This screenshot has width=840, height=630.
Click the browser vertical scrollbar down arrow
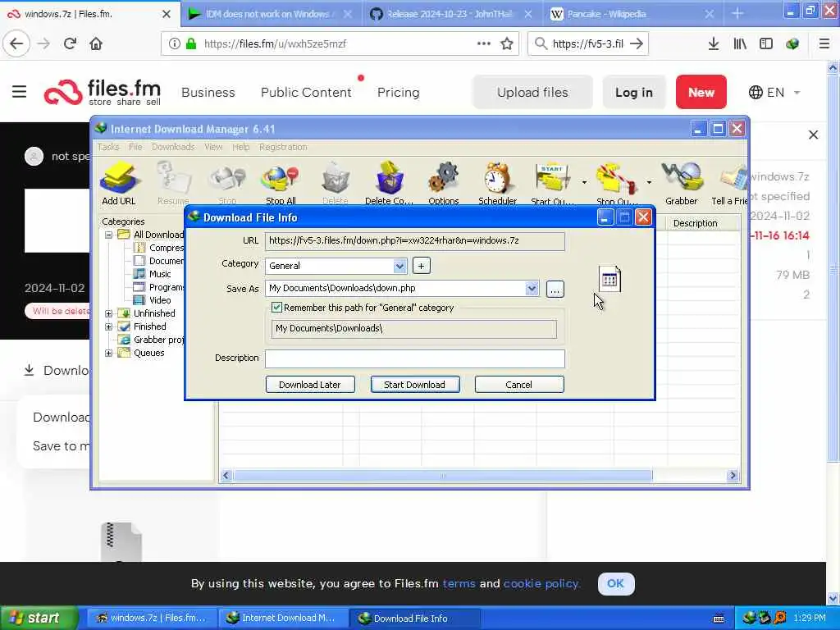tap(833, 598)
